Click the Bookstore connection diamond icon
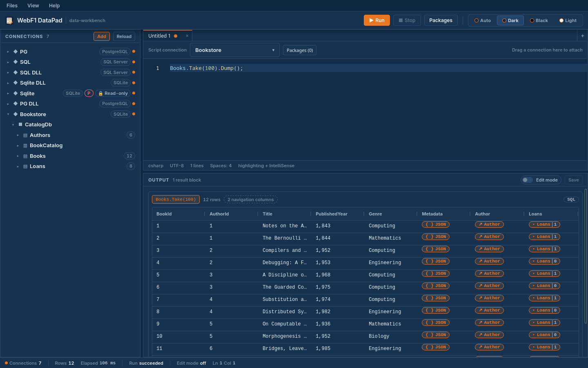This screenshot has width=588, height=368. (16, 114)
